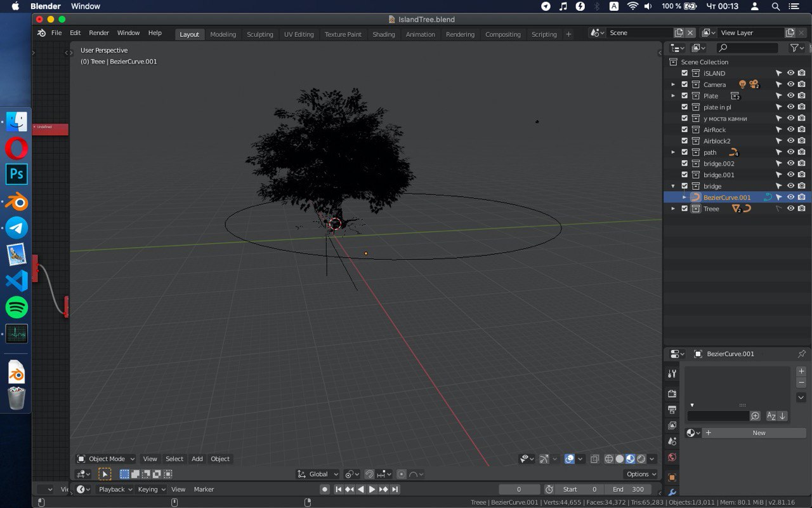Open the Scene properties tab

tap(672, 441)
